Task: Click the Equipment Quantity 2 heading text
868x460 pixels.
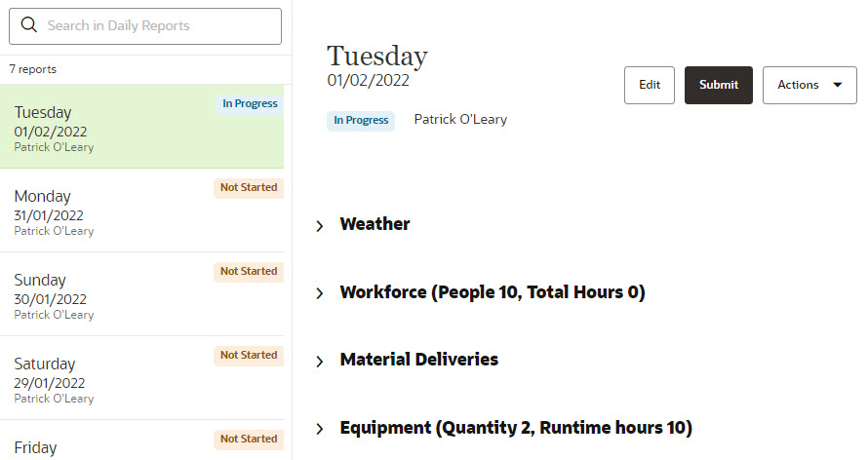Action: click(516, 428)
